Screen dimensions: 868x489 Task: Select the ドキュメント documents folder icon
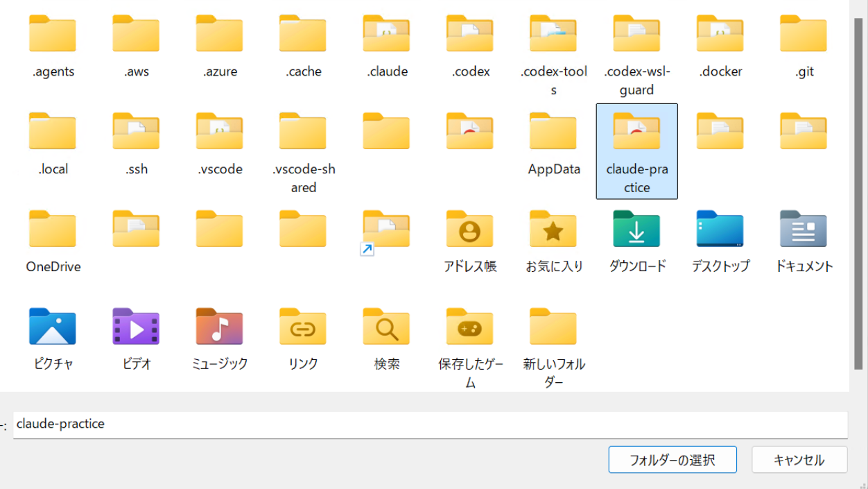[804, 229]
